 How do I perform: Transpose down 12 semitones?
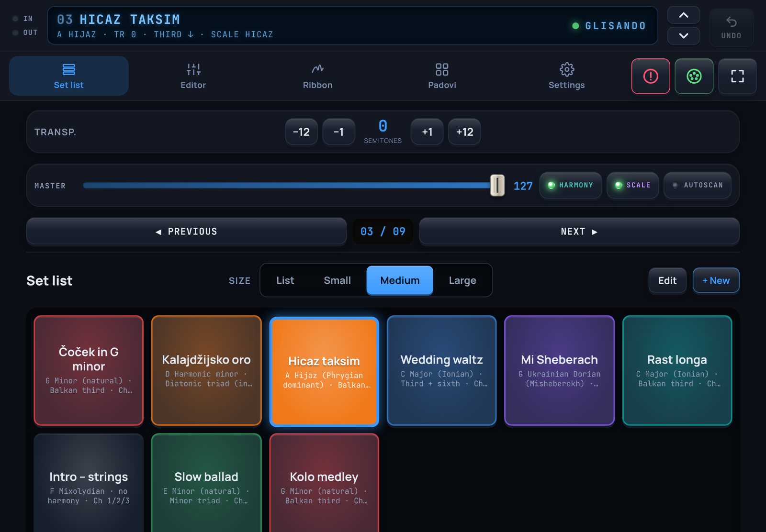tap(301, 132)
